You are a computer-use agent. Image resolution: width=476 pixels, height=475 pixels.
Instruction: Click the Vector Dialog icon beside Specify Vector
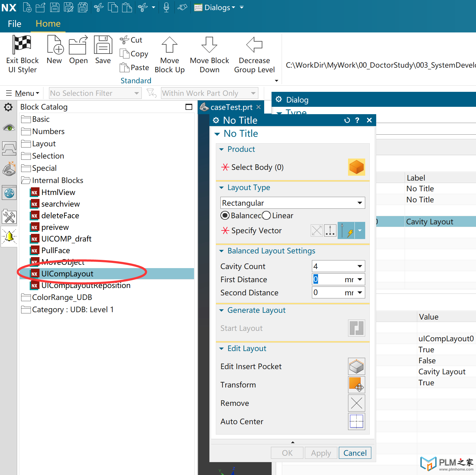point(330,230)
